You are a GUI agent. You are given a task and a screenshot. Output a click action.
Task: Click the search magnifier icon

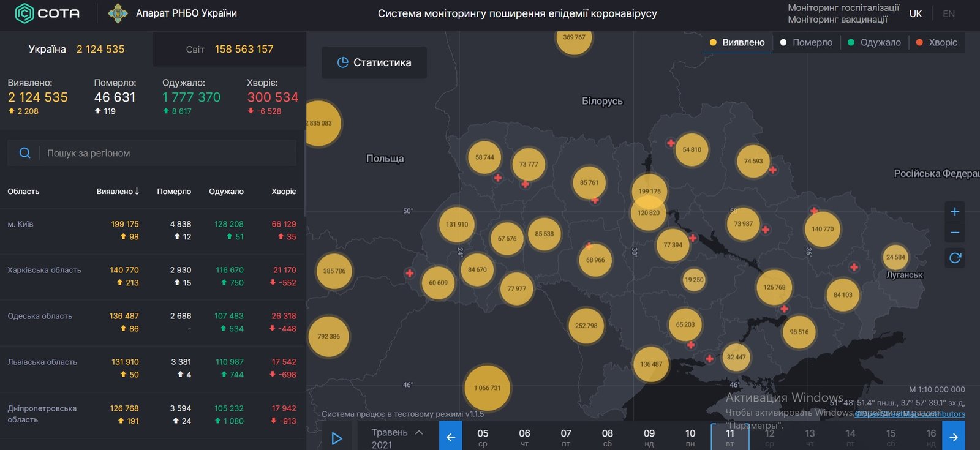(25, 153)
